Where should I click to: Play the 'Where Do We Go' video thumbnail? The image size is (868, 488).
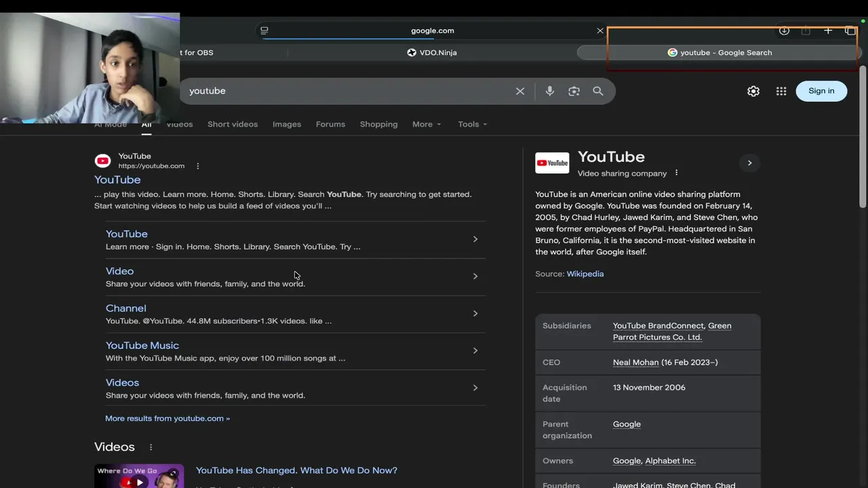pos(139,476)
